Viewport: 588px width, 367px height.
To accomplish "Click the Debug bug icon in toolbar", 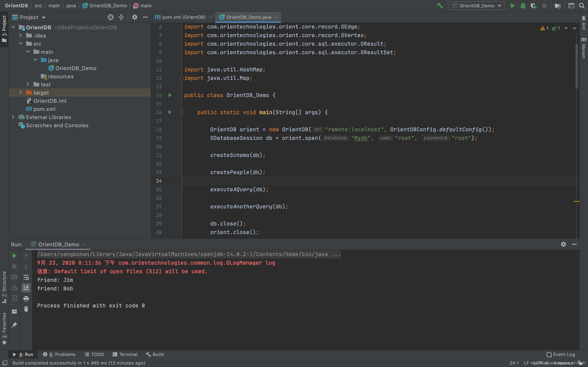I will click(x=523, y=6).
